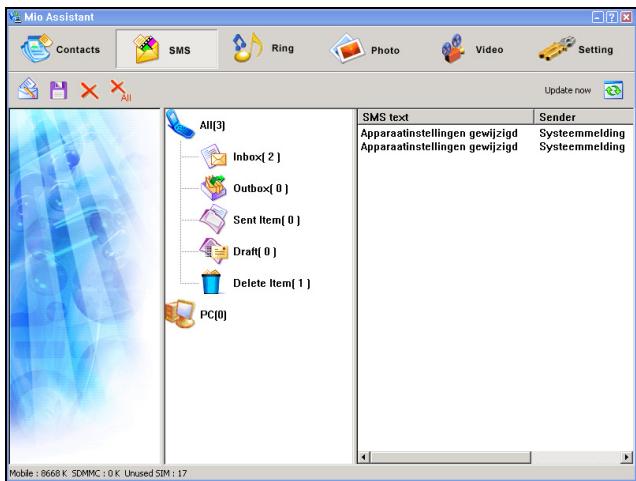Image resolution: width=636 pixels, height=481 pixels.
Task: Click the red X delete icon
Action: point(89,91)
